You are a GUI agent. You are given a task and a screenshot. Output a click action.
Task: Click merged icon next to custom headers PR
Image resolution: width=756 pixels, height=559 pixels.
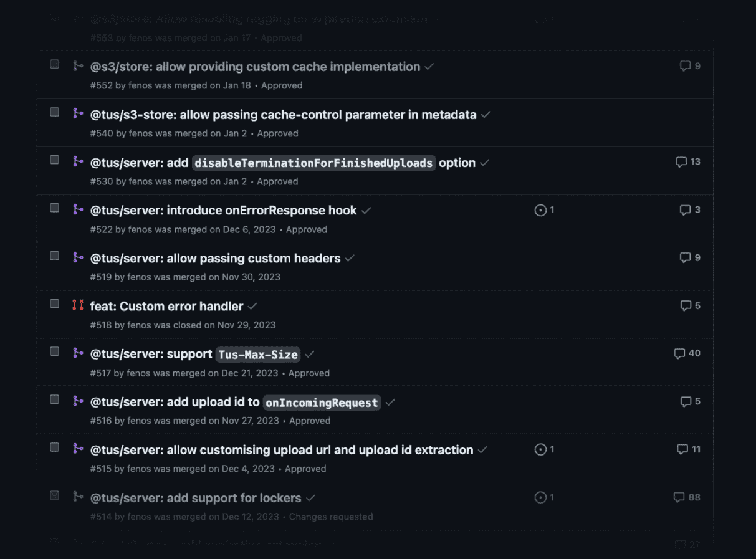click(x=78, y=257)
